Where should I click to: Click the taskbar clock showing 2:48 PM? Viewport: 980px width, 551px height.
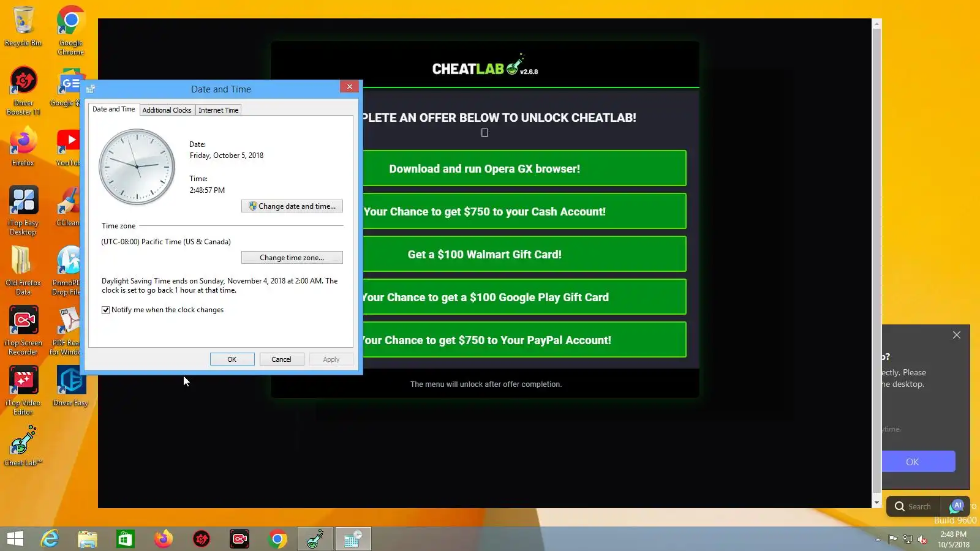point(954,539)
